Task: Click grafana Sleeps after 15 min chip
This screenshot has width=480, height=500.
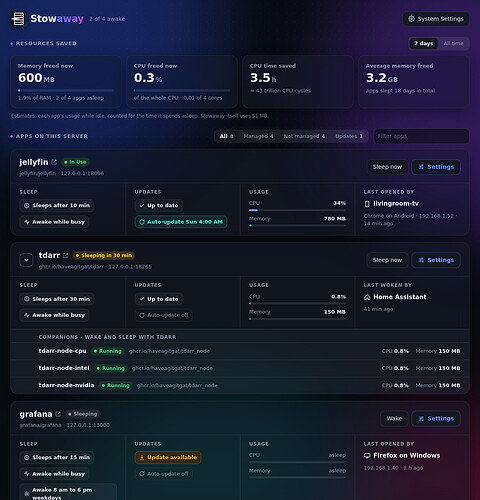Action: pos(57,457)
